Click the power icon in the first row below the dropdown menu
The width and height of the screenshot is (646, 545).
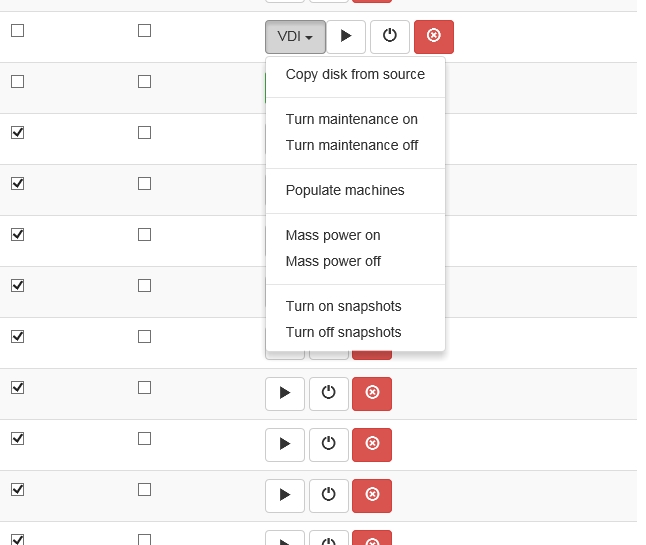click(329, 393)
